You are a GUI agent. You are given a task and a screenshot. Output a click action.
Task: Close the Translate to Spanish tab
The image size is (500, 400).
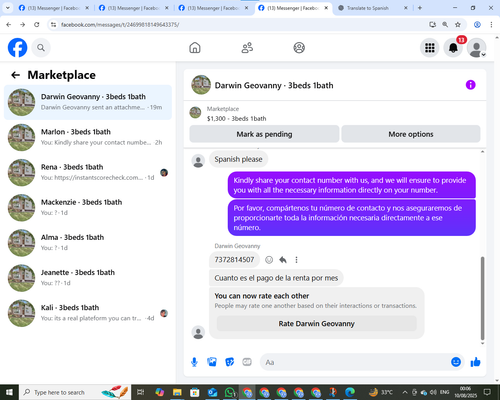pos(406,8)
